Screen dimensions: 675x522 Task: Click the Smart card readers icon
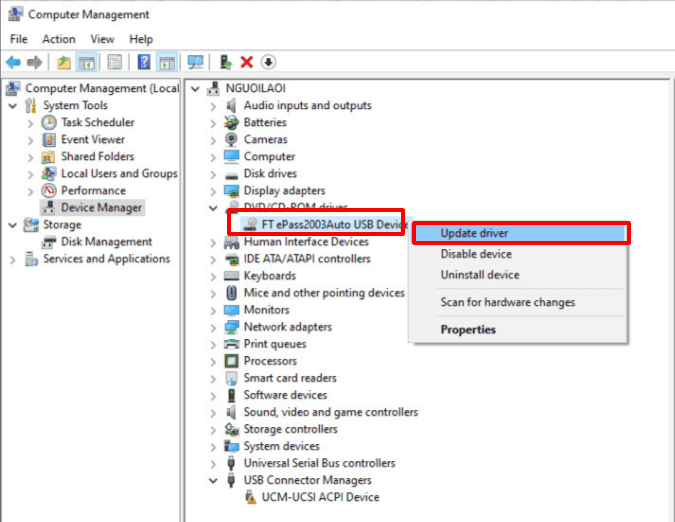pyautogui.click(x=231, y=378)
